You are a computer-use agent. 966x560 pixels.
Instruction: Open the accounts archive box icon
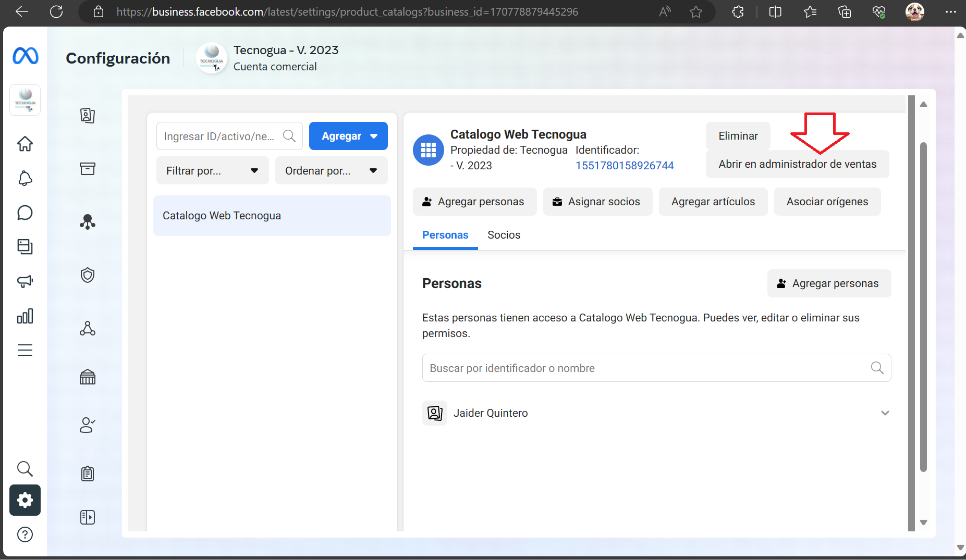88,169
